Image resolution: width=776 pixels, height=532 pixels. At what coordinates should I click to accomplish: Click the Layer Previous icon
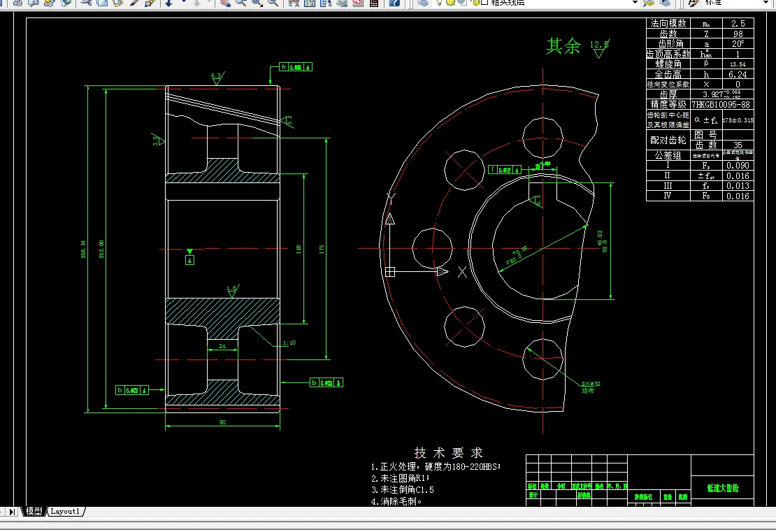(665, 3)
